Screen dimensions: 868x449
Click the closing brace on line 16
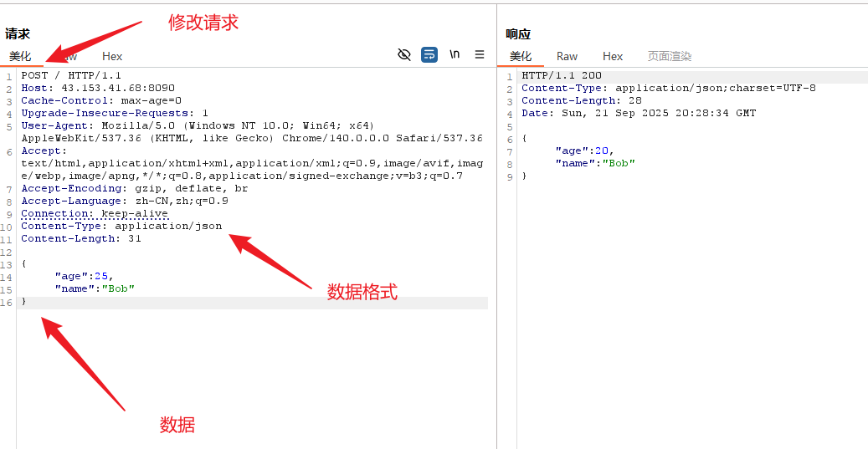[x=23, y=302]
